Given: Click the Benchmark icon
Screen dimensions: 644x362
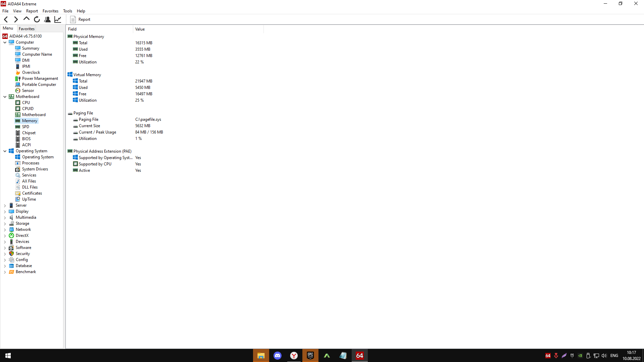Looking at the screenshot, I should [11, 272].
